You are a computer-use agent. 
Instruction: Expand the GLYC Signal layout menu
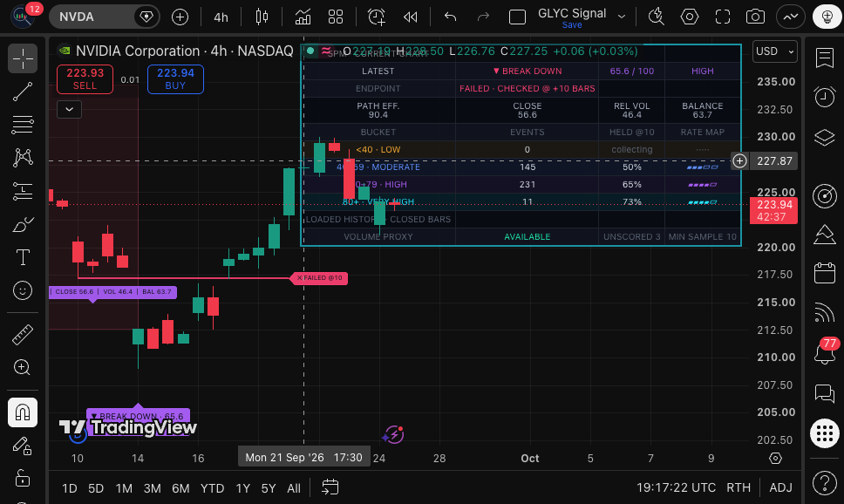(622, 17)
